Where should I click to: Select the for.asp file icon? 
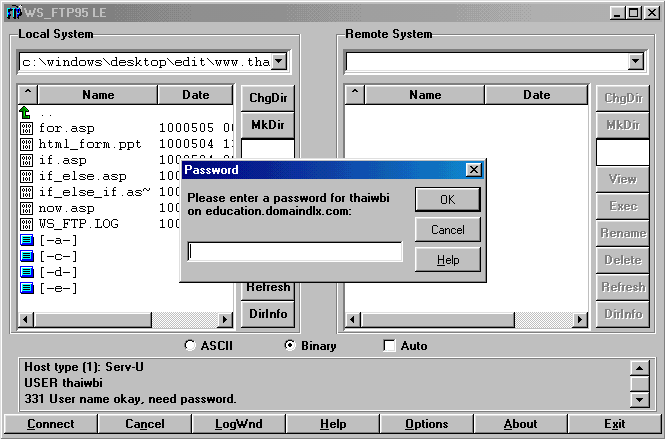pyautogui.click(x=26, y=128)
